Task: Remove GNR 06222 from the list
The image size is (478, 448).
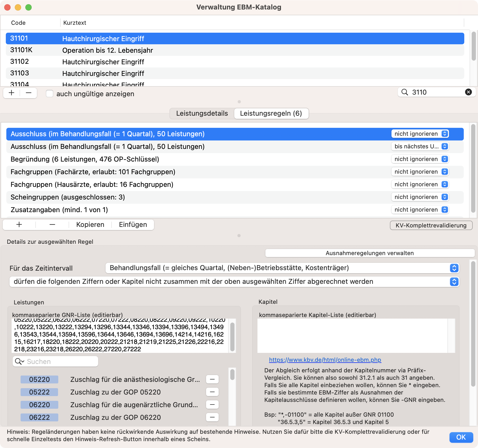Action: click(212, 417)
